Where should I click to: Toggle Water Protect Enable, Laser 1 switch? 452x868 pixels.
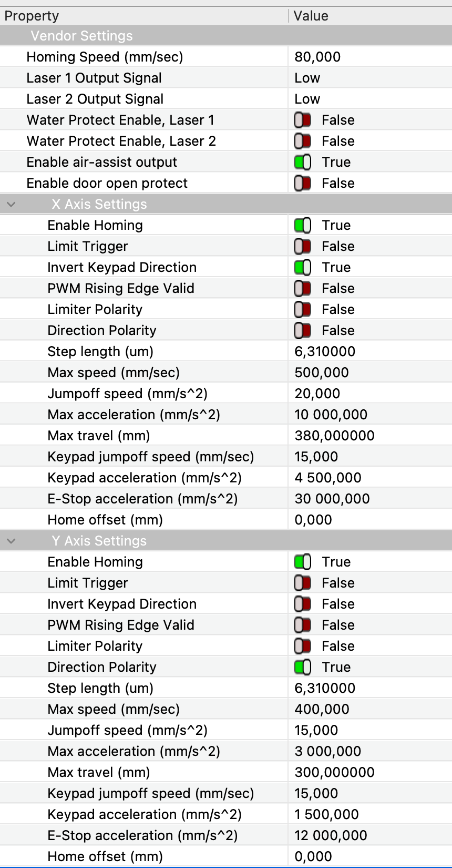[303, 120]
